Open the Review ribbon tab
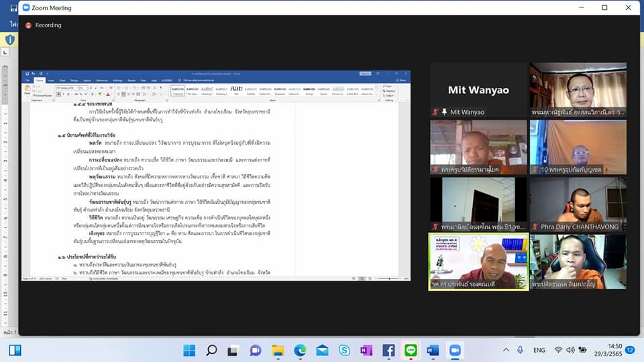The image size is (644, 362). [x=131, y=80]
